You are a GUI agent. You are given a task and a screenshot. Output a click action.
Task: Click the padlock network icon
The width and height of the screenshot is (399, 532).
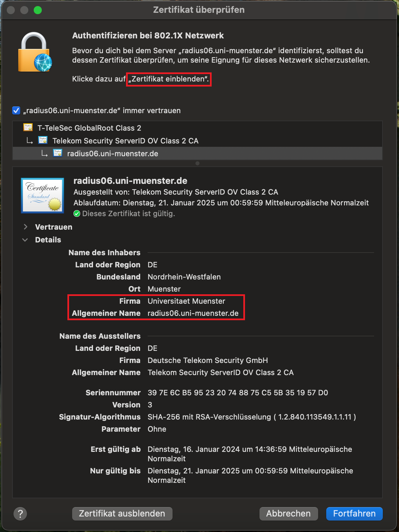35,53
